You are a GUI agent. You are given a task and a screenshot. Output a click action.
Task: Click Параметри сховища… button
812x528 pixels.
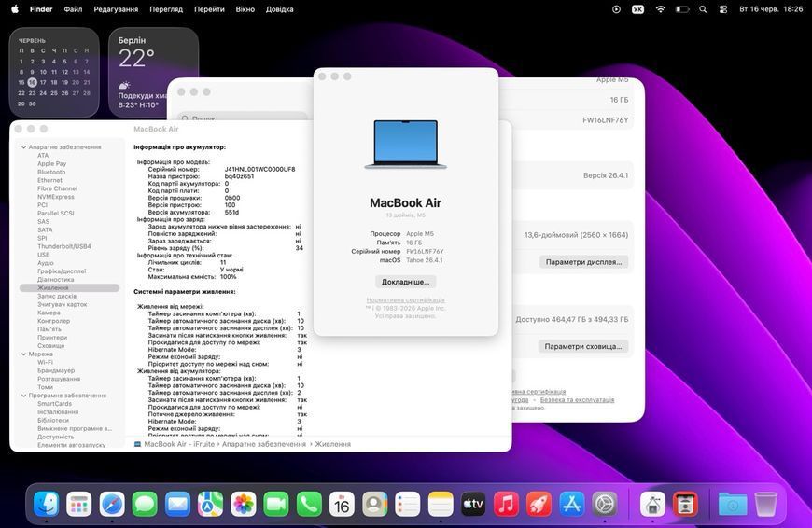pyautogui.click(x=583, y=346)
